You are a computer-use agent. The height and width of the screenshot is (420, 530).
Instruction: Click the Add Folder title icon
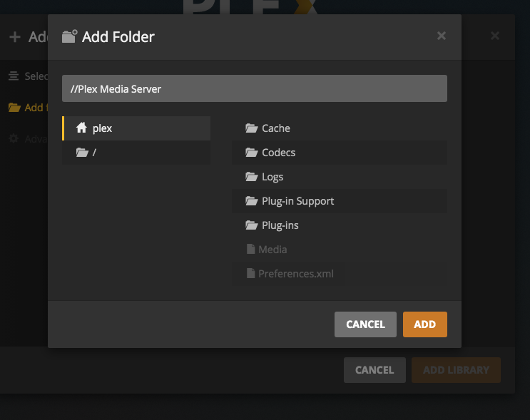[69, 36]
